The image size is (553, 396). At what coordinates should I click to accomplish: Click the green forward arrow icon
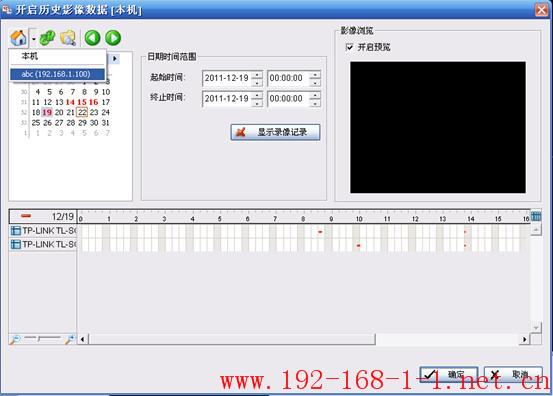pyautogui.click(x=113, y=38)
